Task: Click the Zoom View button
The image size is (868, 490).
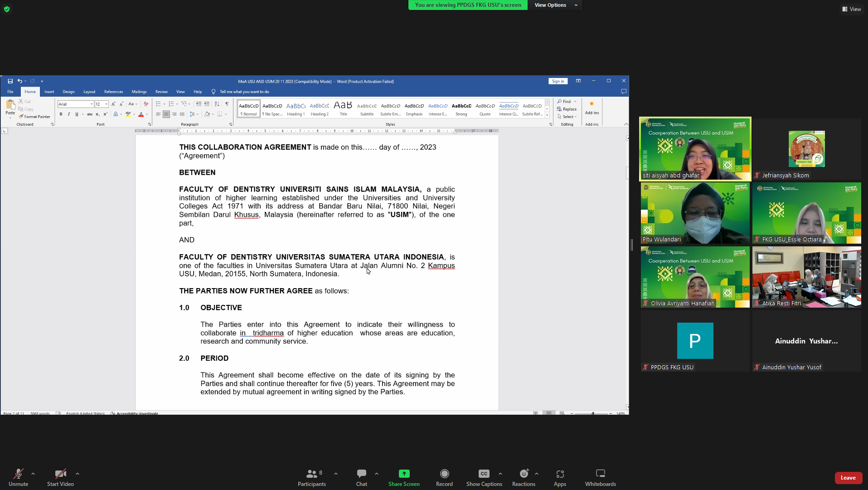Action: [852, 9]
